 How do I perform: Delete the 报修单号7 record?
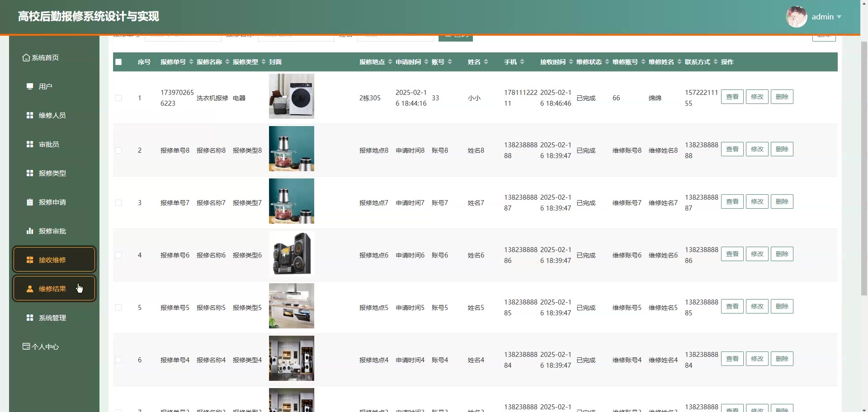click(782, 201)
